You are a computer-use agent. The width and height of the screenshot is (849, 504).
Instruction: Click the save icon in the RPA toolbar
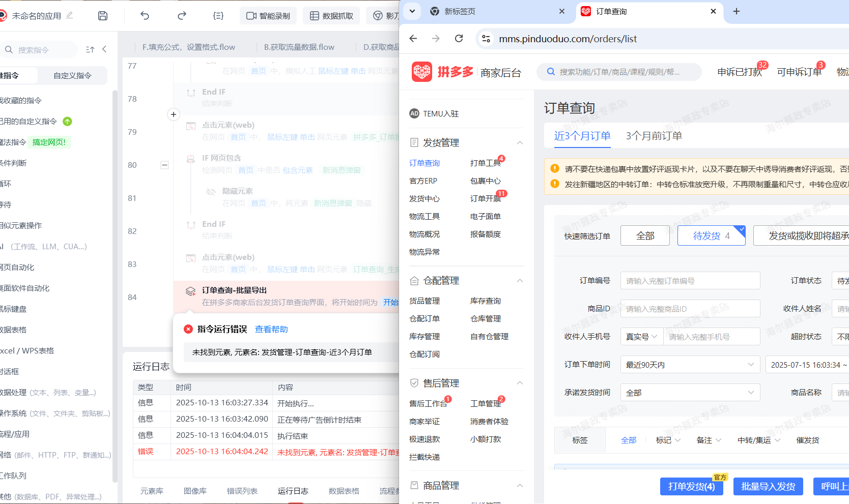(x=103, y=16)
